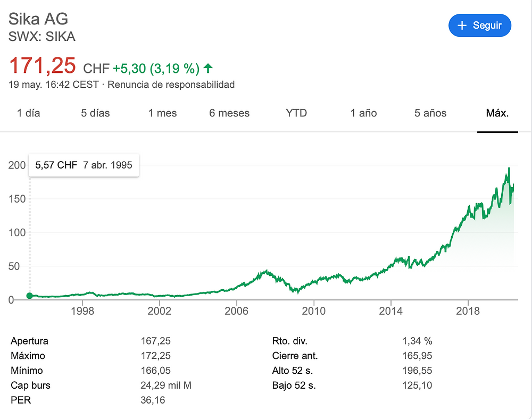The image size is (532, 419).
Task: Click the Sika AG company title
Action: coord(38,19)
